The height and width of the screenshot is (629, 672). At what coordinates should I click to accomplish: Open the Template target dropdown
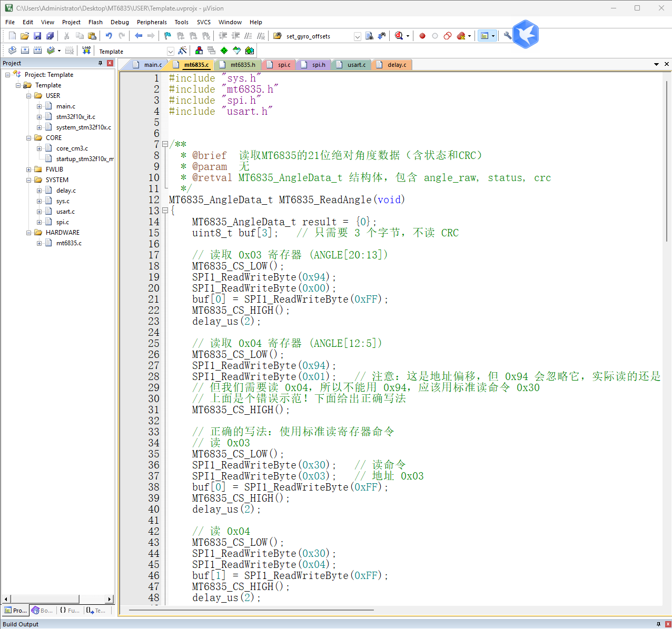coord(170,51)
